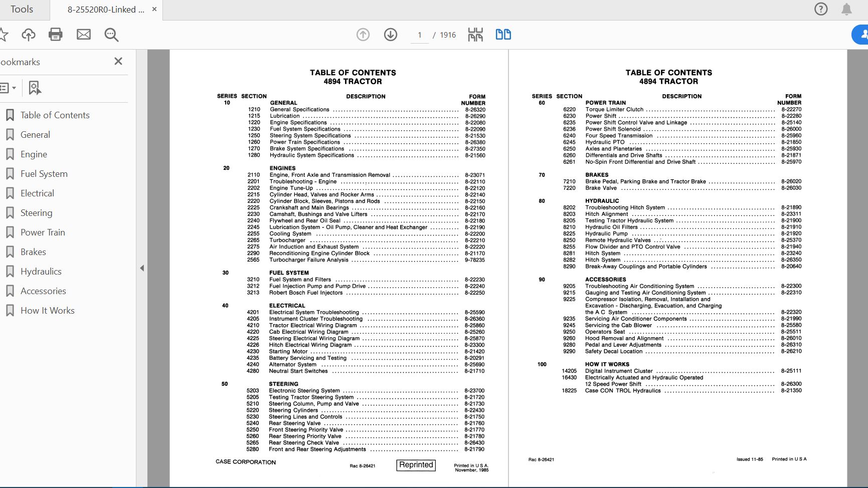Click the blue share user button
The width and height of the screenshot is (868, 488).
coord(860,35)
